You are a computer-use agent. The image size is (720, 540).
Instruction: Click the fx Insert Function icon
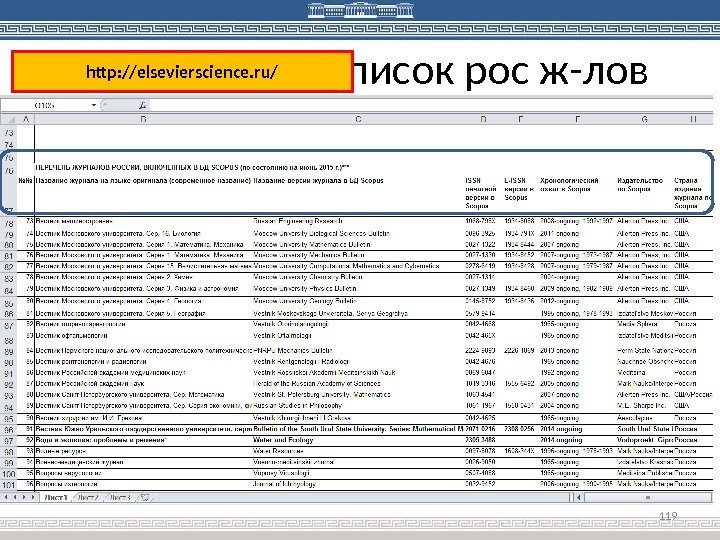pyautogui.click(x=143, y=106)
